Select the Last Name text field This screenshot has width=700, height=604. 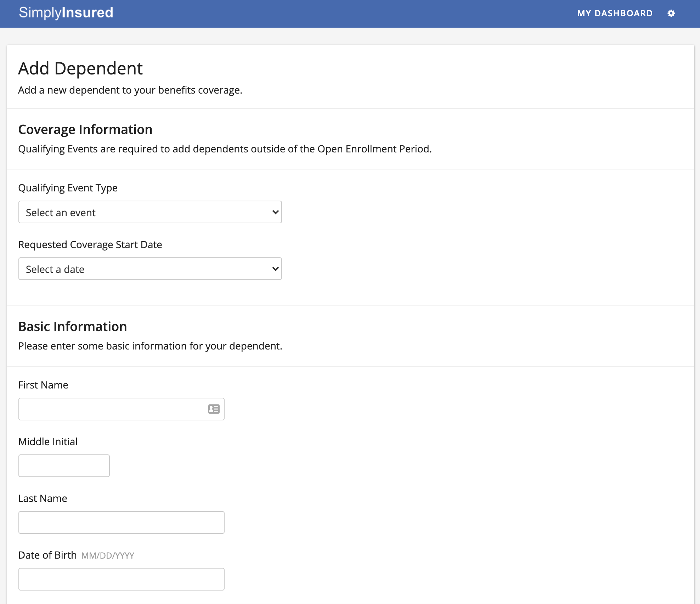tap(121, 522)
